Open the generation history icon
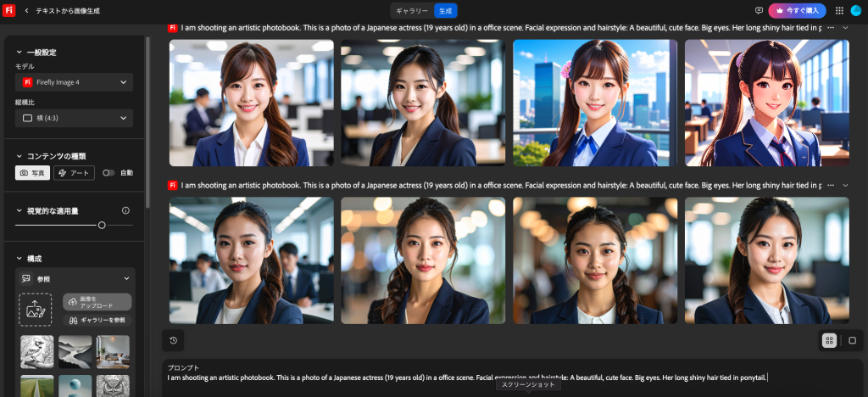This screenshot has height=397, width=868. [x=173, y=340]
